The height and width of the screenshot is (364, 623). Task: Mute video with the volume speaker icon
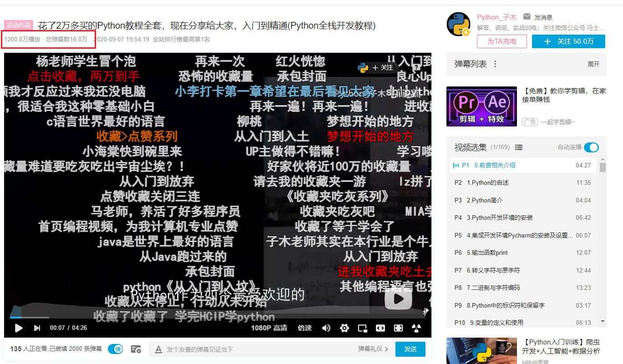326,328
